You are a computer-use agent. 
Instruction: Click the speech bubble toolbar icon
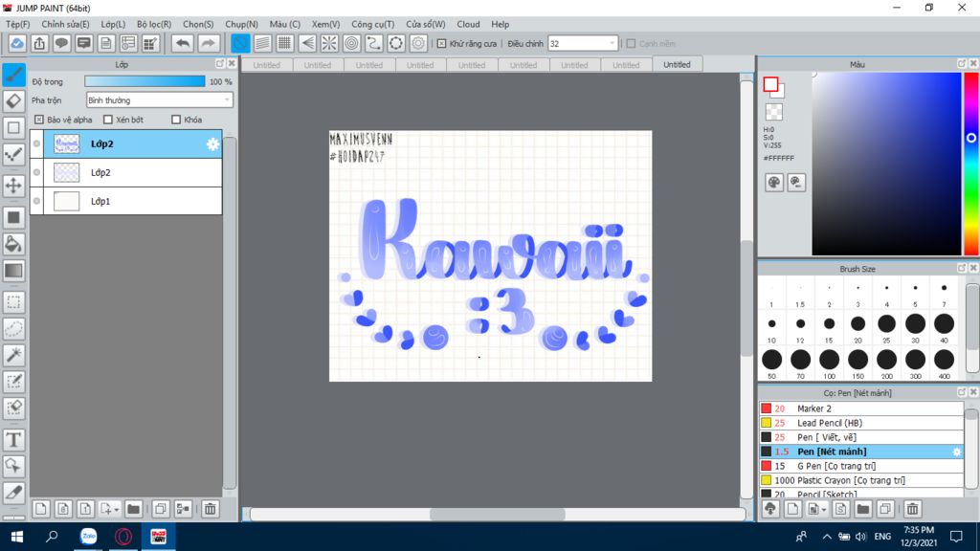coord(61,43)
